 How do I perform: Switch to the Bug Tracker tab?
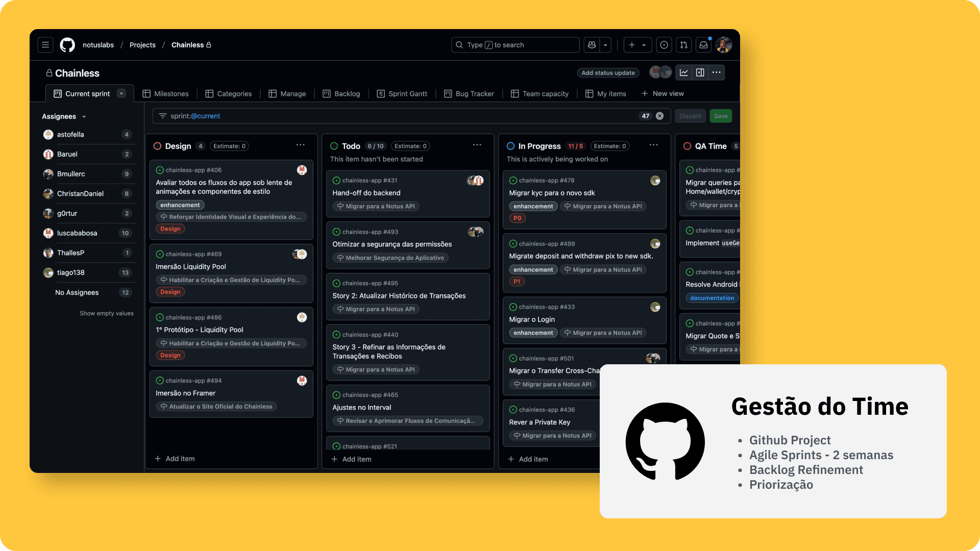click(469, 94)
